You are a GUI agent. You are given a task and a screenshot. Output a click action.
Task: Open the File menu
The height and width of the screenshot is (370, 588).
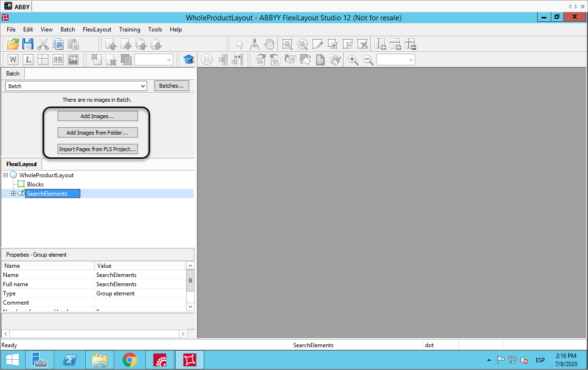coord(11,30)
